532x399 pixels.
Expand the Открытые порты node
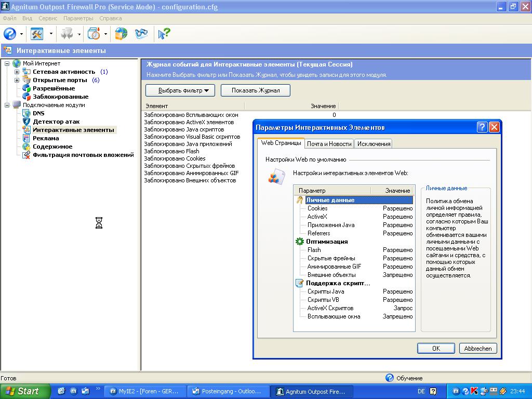[x=17, y=80]
